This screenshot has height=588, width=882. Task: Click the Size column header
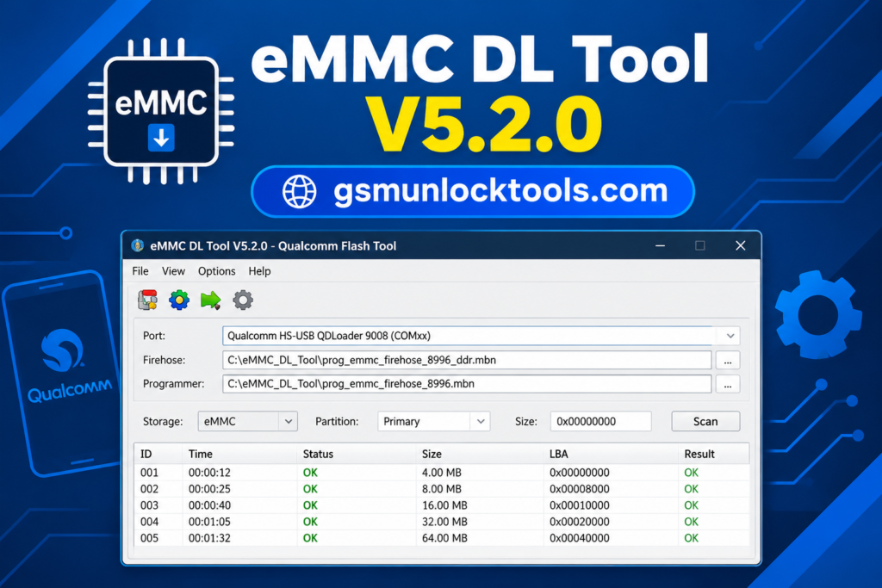point(479,454)
